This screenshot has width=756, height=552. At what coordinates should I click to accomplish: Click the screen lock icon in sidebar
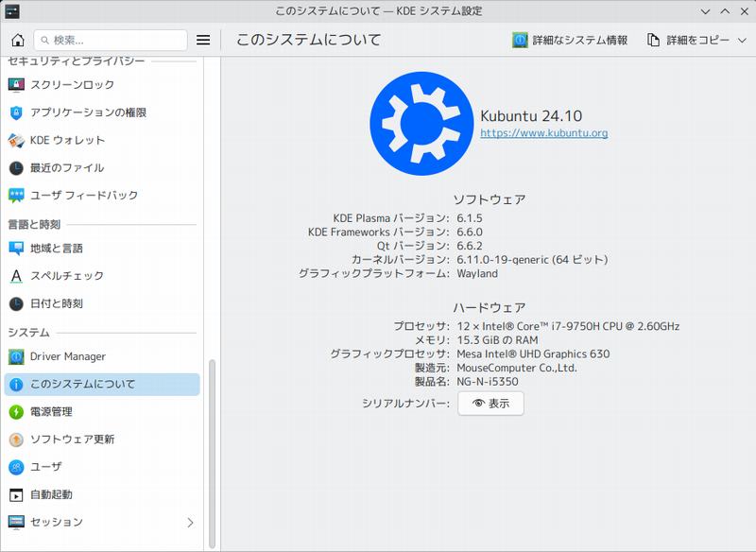[x=16, y=85]
